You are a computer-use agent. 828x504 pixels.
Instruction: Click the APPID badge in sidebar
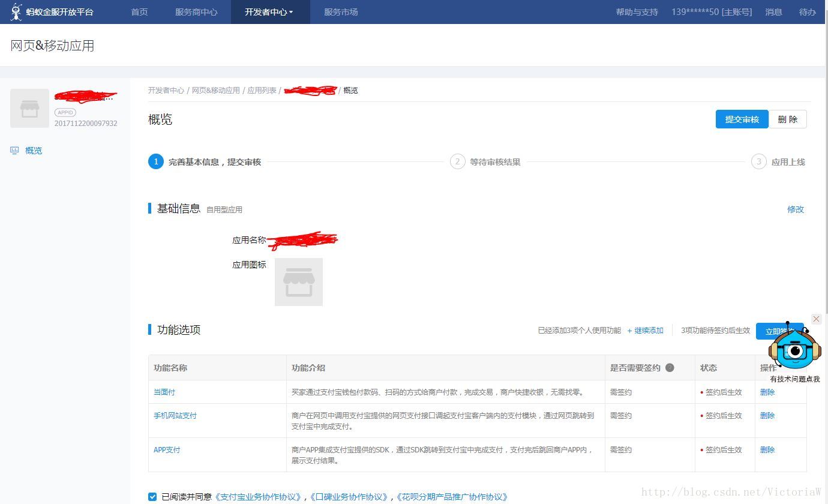65,112
